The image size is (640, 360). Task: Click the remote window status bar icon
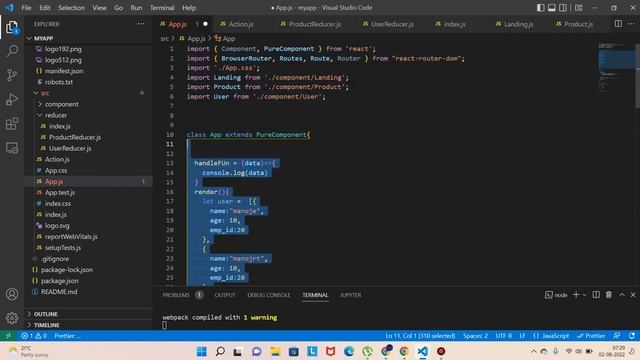[8, 336]
